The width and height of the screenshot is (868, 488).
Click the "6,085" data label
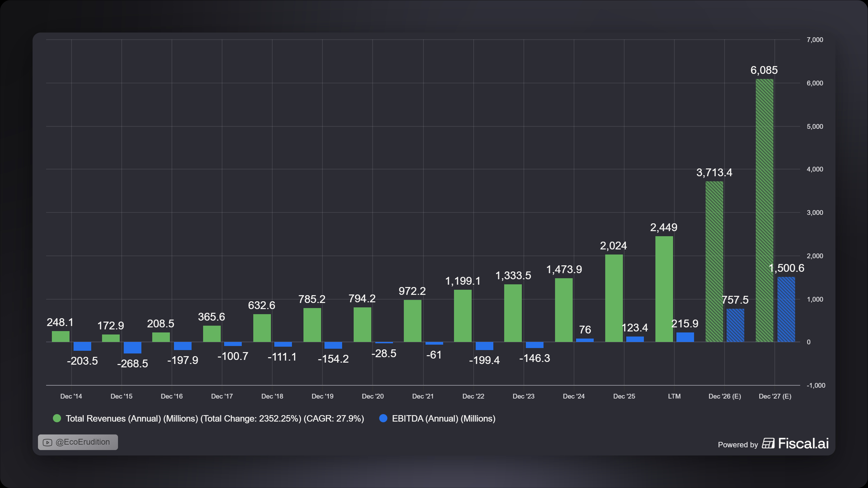pyautogui.click(x=764, y=70)
